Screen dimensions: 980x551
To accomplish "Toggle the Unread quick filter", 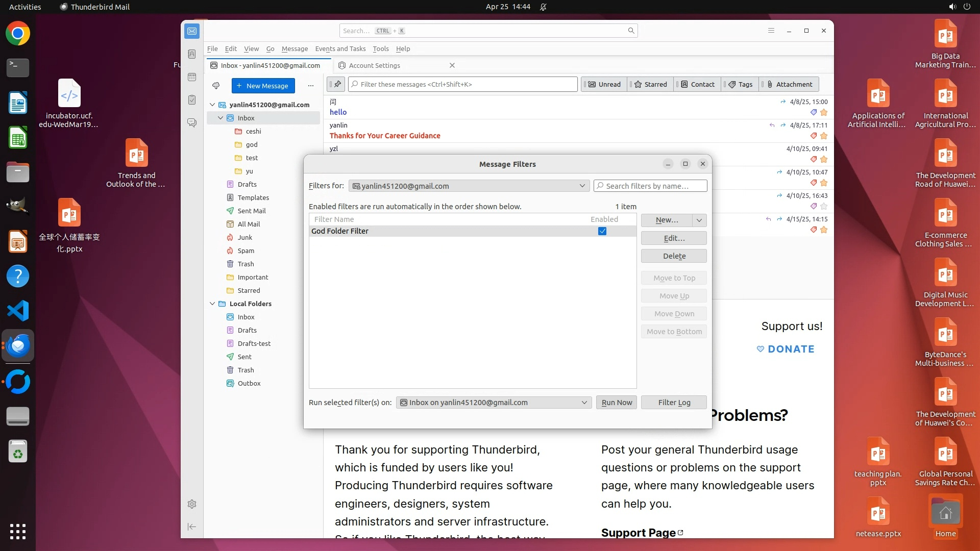I will pyautogui.click(x=605, y=84).
